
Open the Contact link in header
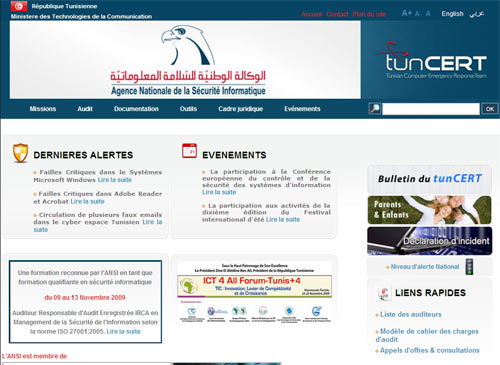[337, 14]
